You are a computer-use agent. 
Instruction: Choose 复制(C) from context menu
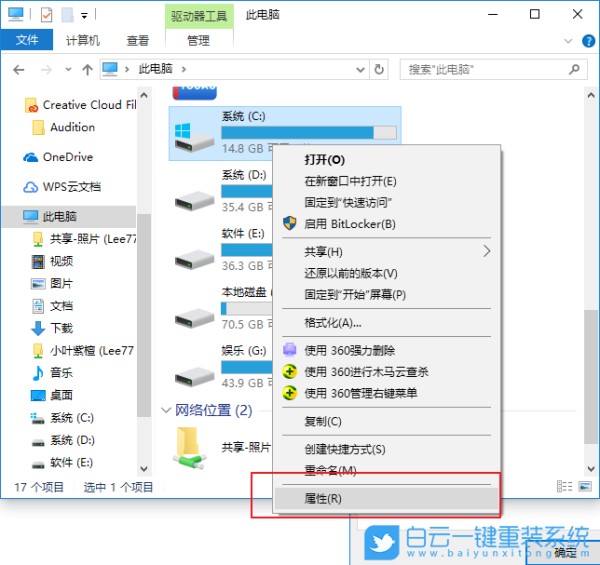pos(386,421)
